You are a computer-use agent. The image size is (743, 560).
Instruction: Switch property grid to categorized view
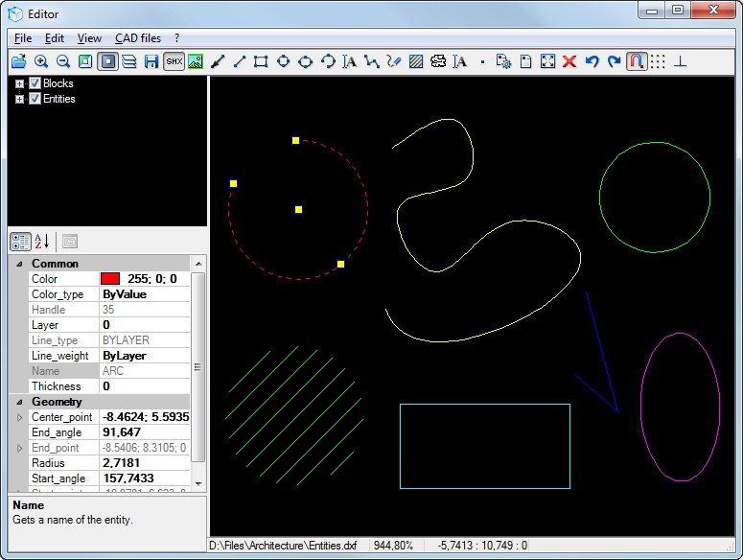(20, 242)
